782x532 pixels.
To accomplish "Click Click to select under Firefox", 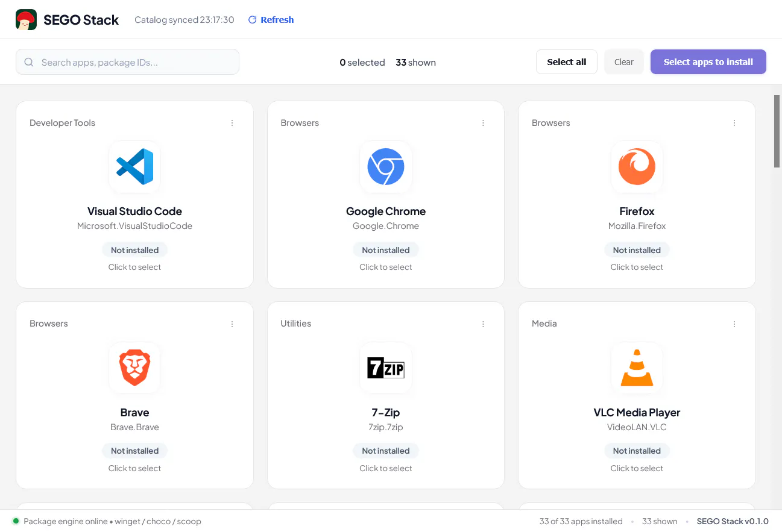I will pos(637,267).
